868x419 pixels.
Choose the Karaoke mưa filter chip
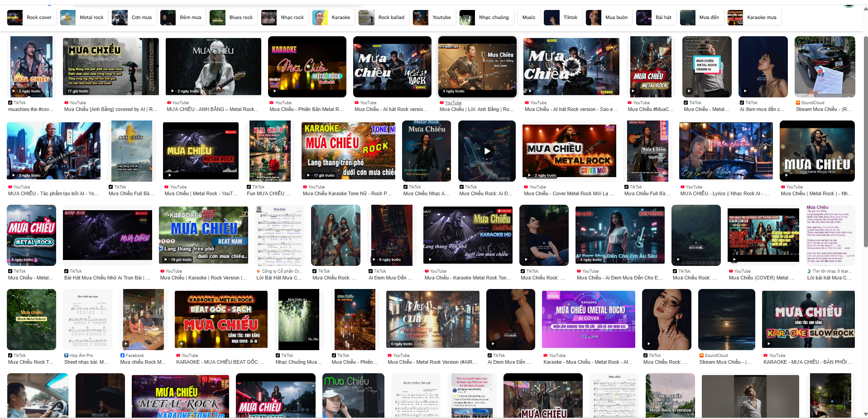coord(754,18)
